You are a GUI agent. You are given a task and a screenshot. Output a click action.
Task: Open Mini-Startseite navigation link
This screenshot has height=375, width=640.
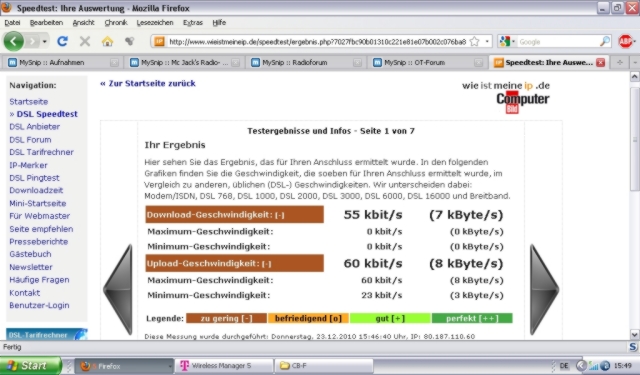(x=38, y=203)
